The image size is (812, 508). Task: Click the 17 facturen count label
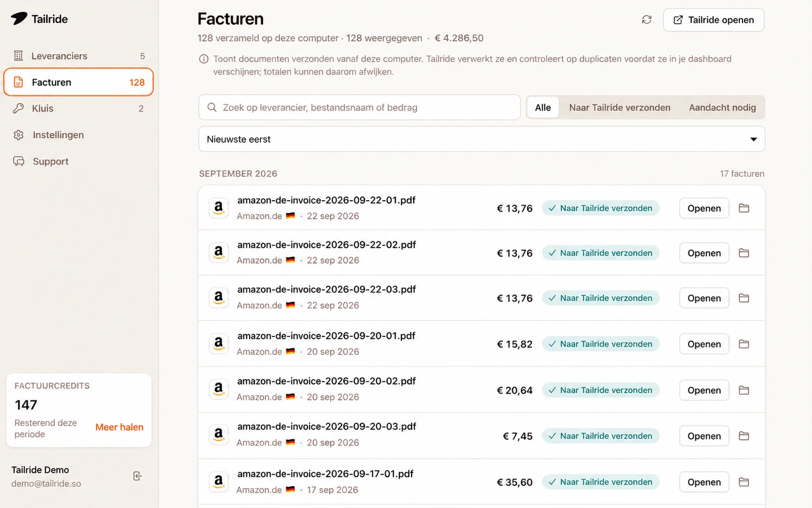pos(742,174)
